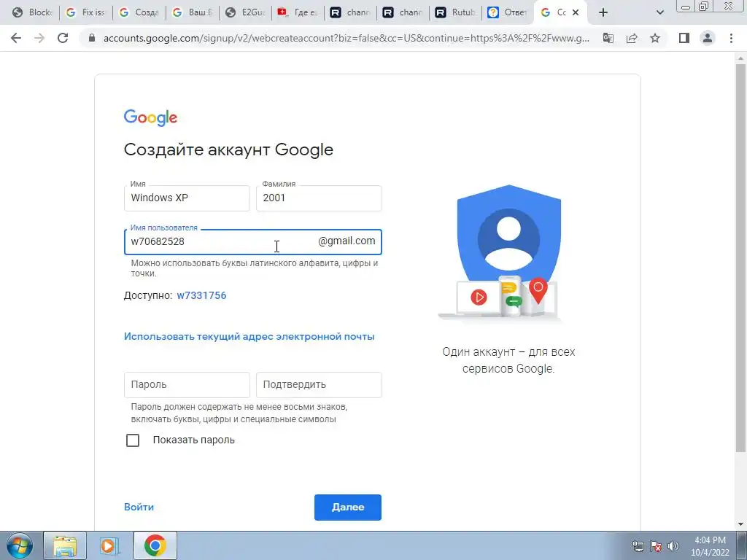Choose suggested username w7331756
This screenshot has width=747, height=560.
pyautogui.click(x=201, y=295)
